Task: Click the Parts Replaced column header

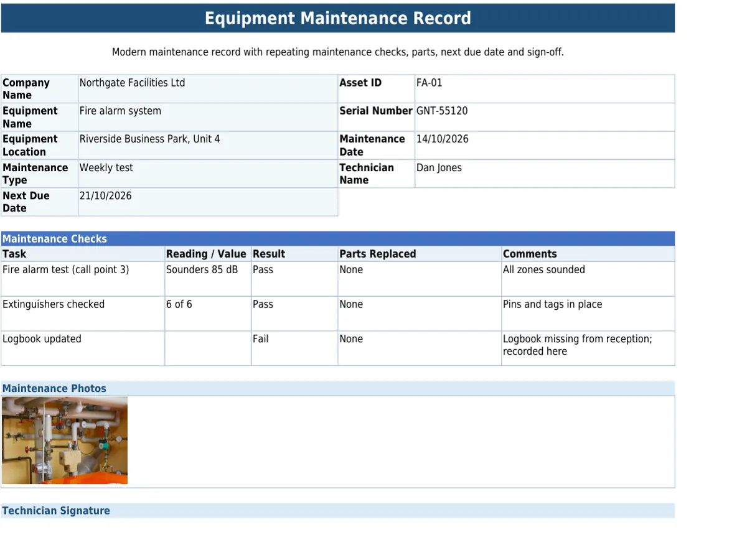Action: click(420, 254)
